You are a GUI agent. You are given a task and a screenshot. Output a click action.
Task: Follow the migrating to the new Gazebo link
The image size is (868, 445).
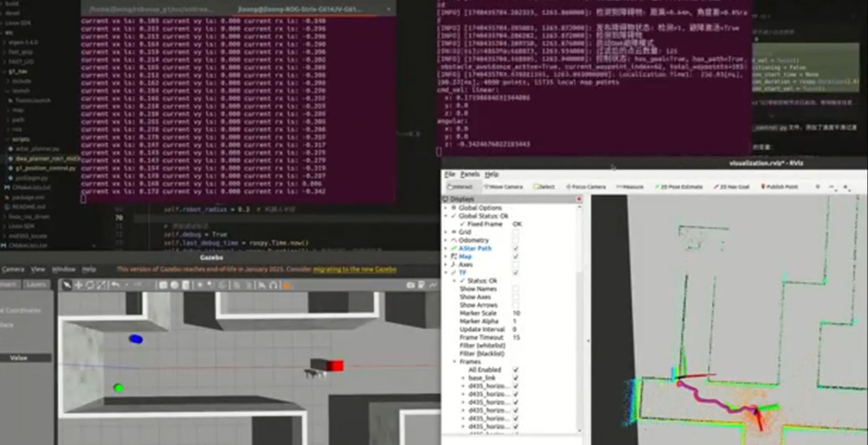tap(355, 269)
